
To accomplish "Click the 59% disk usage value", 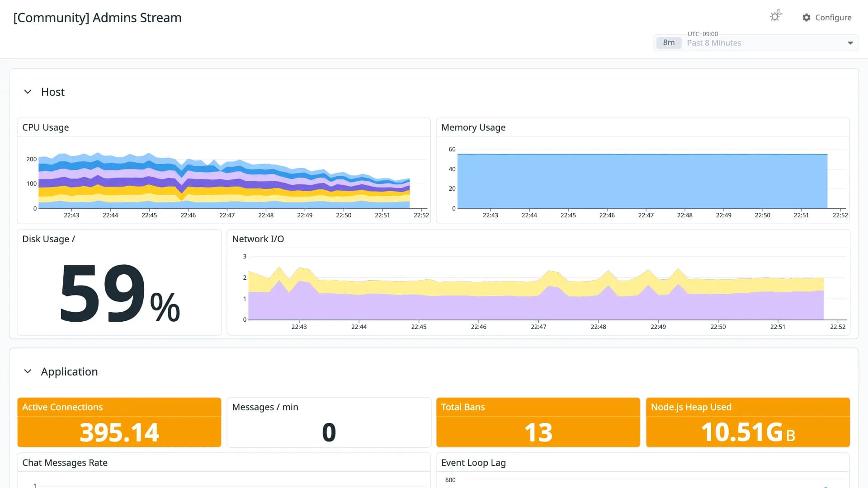I will coord(120,294).
